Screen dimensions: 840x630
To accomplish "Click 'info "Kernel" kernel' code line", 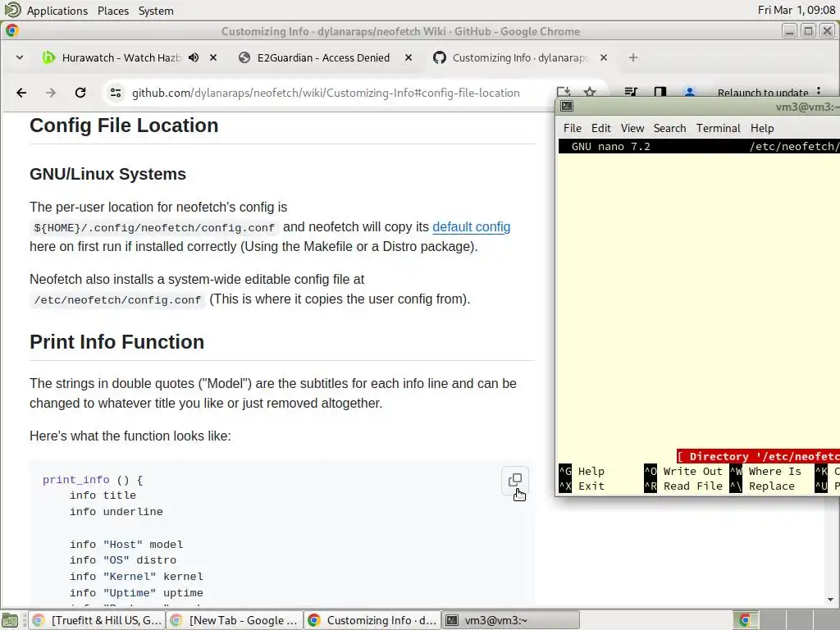I will pos(136,577).
